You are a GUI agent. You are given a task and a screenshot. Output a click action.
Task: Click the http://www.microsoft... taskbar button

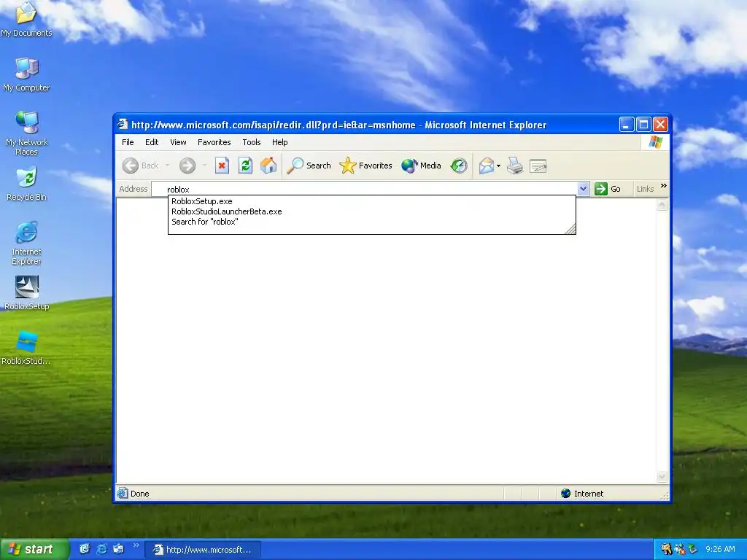pyautogui.click(x=203, y=550)
